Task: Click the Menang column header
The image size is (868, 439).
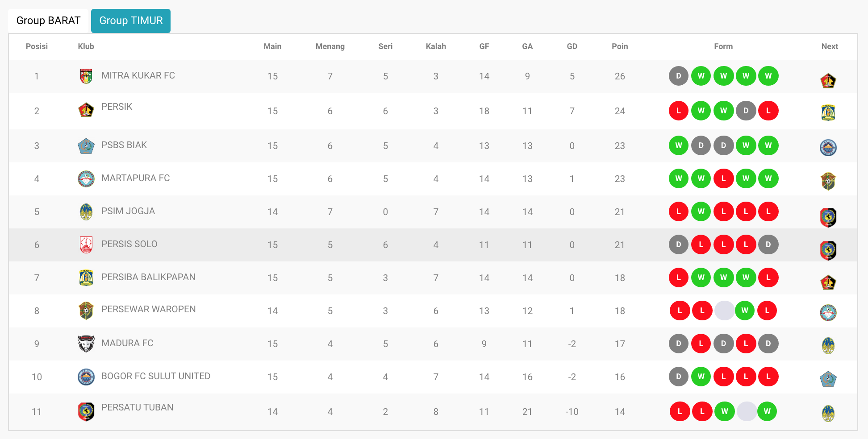Action: pos(330,46)
